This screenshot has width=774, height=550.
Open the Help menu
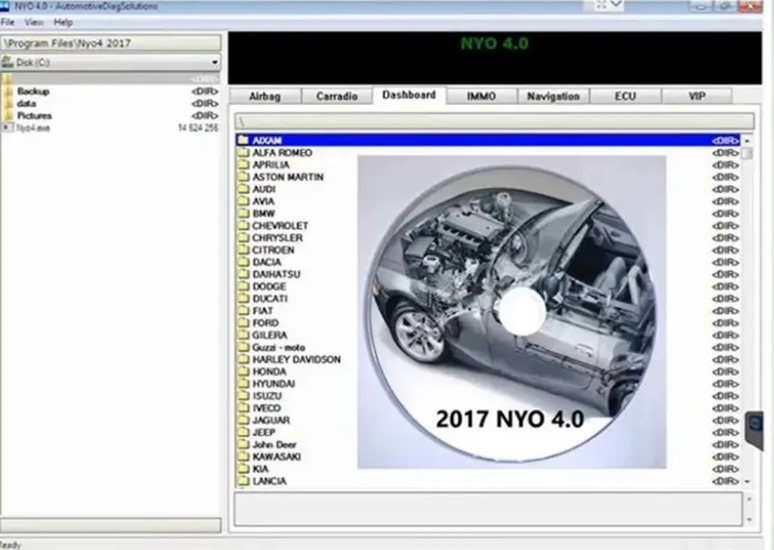point(63,22)
